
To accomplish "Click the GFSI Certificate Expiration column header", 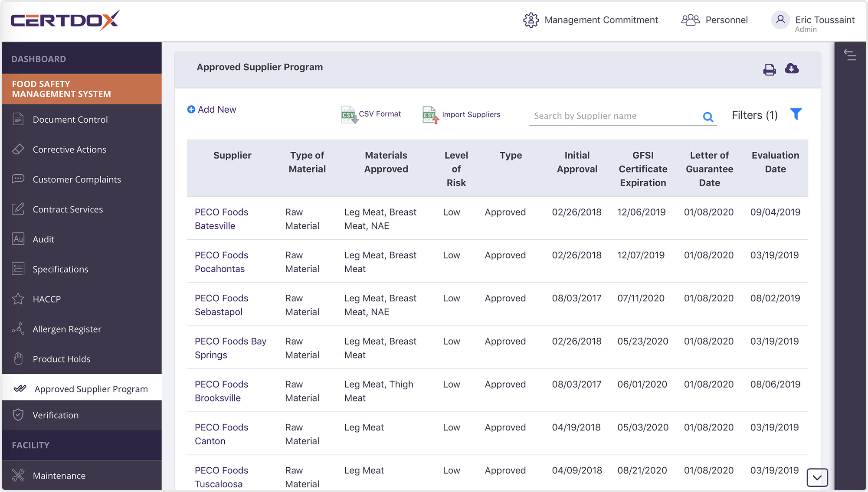I will click(x=643, y=169).
